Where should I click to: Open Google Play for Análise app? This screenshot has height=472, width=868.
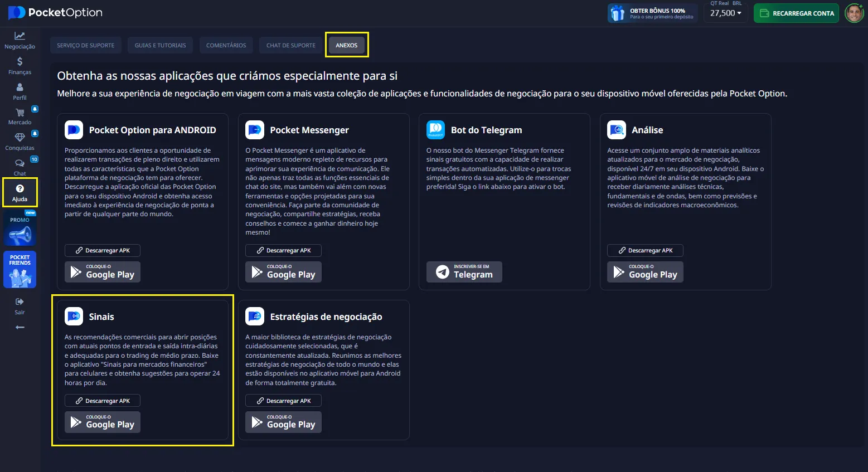(645, 272)
